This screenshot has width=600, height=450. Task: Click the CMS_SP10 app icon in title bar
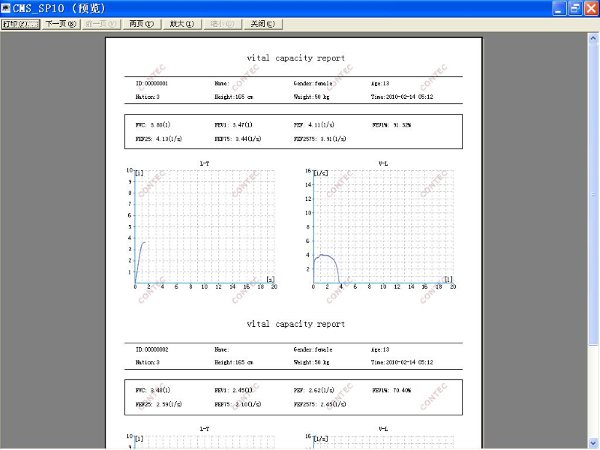click(8, 8)
